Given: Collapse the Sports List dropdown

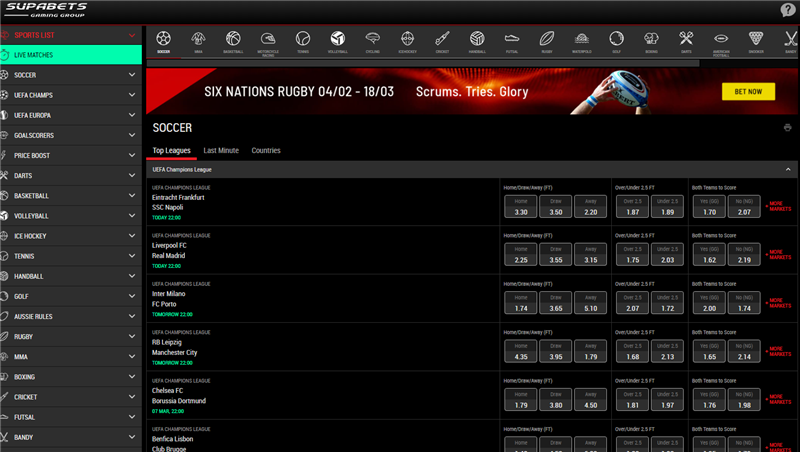Looking at the screenshot, I should tap(132, 35).
